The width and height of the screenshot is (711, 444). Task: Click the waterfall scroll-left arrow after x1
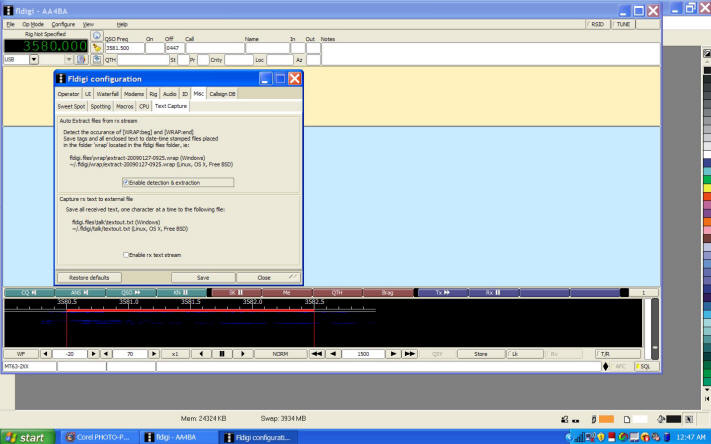click(x=201, y=354)
